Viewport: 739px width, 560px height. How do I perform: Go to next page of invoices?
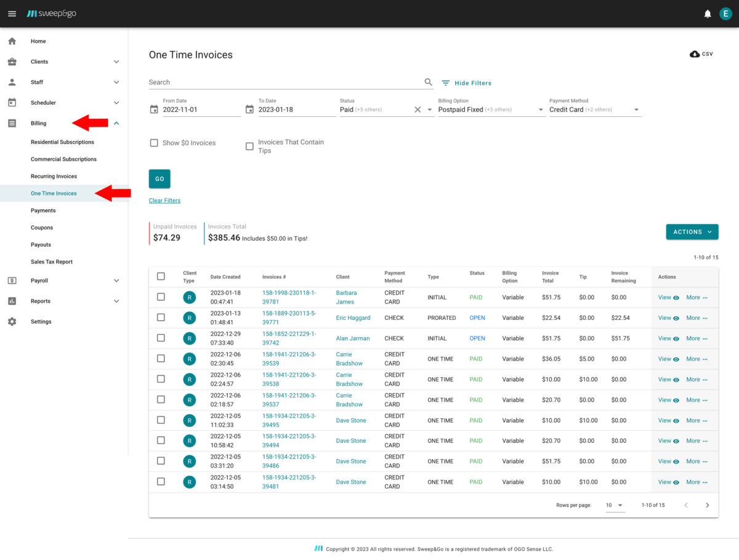pos(707,505)
